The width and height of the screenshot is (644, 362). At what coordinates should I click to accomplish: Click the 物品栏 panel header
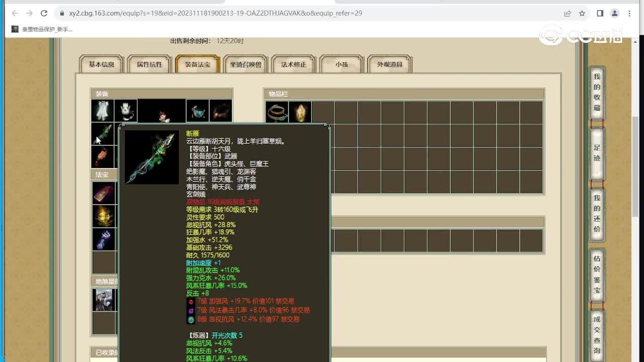coord(404,94)
